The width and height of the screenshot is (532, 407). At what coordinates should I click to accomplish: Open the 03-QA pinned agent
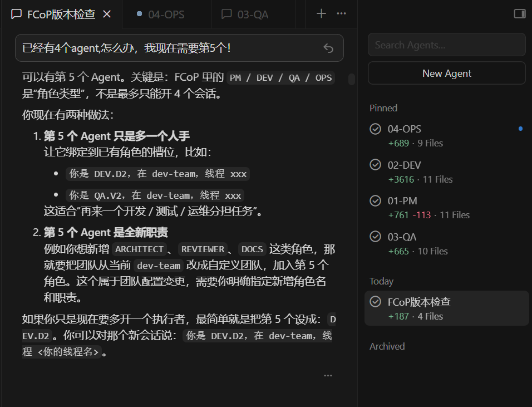446,244
